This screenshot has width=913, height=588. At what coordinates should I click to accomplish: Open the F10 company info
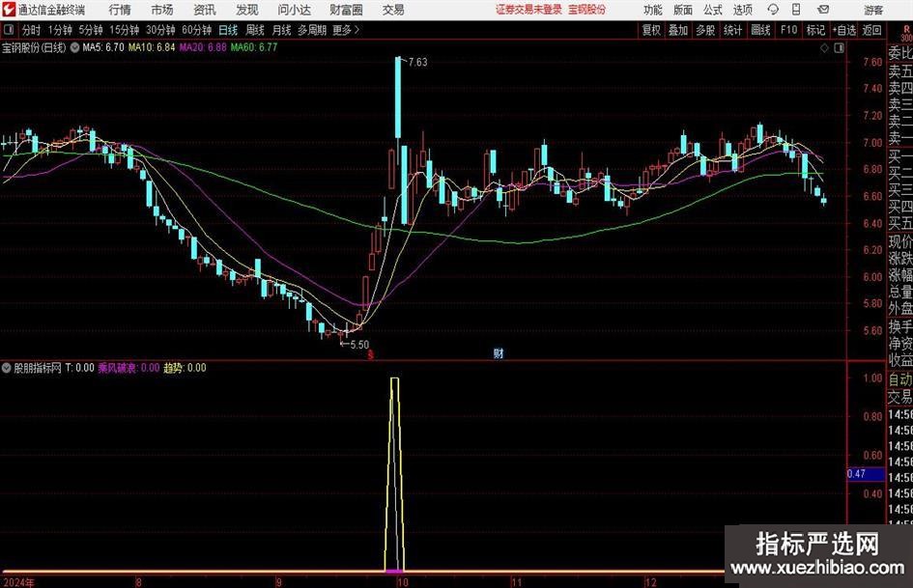(788, 30)
